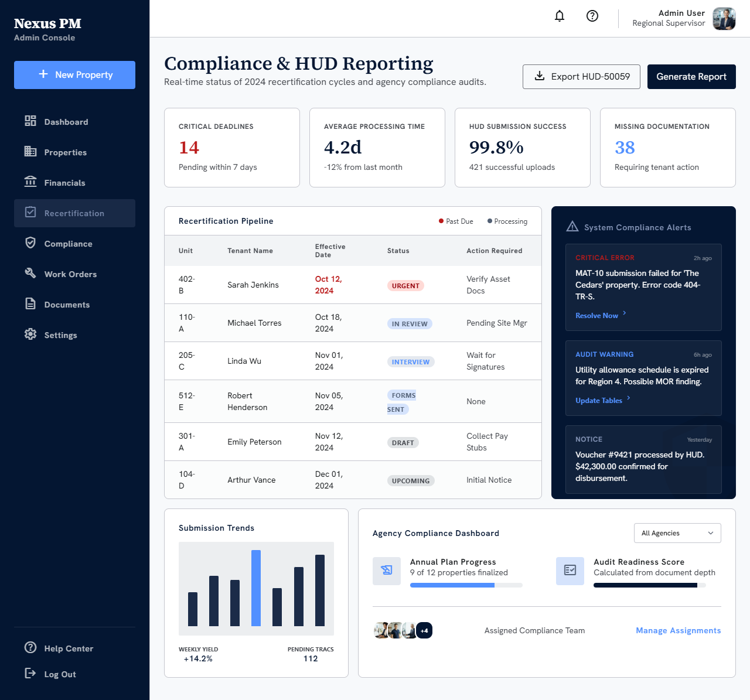Click the chevron next to Update Tables
Viewport: 750px width, 700px height.
pos(629,398)
